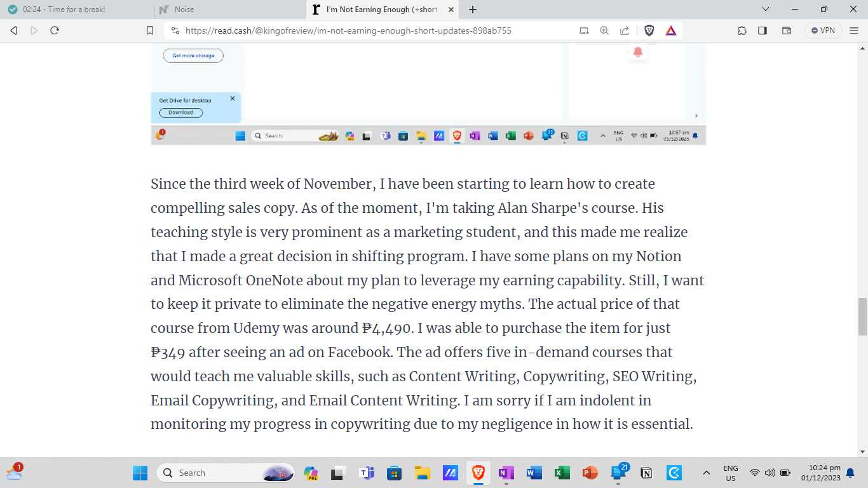Go back to the previous page

14,30
